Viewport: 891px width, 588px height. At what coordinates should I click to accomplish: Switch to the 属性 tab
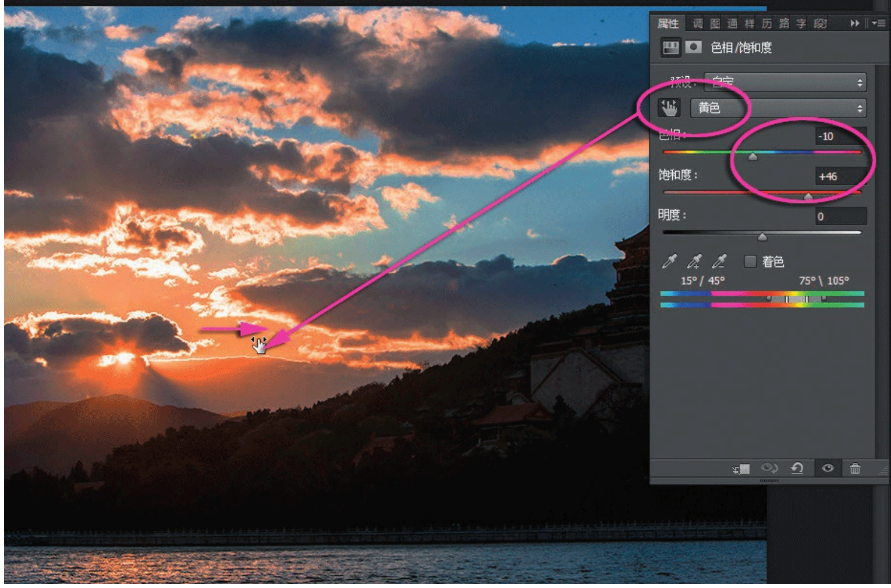pos(668,23)
